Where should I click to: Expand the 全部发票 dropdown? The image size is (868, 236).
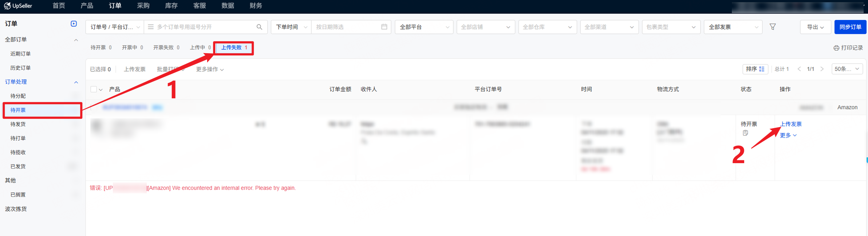tap(733, 27)
